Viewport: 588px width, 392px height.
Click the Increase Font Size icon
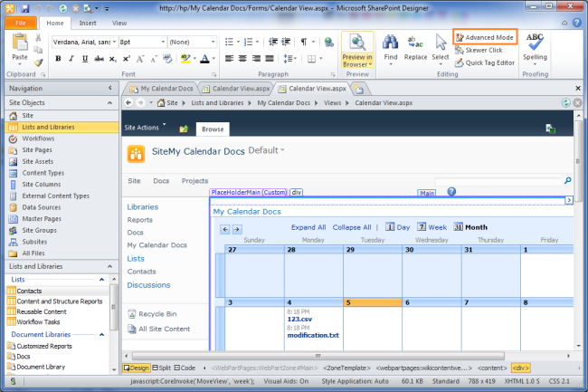tap(140, 59)
